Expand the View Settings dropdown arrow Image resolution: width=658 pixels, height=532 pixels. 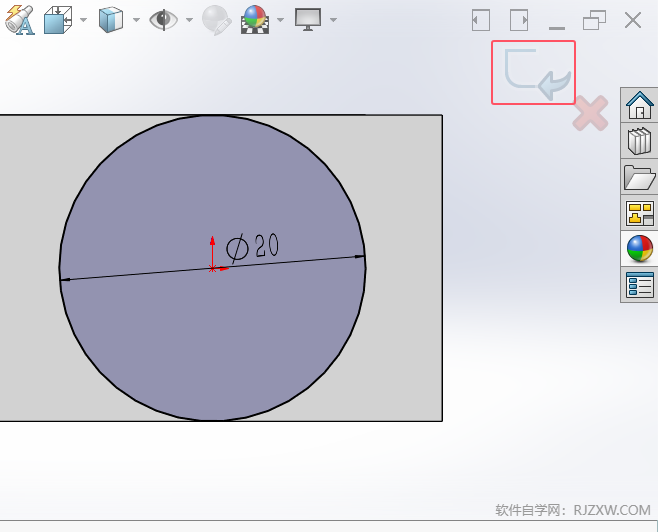(x=333, y=20)
